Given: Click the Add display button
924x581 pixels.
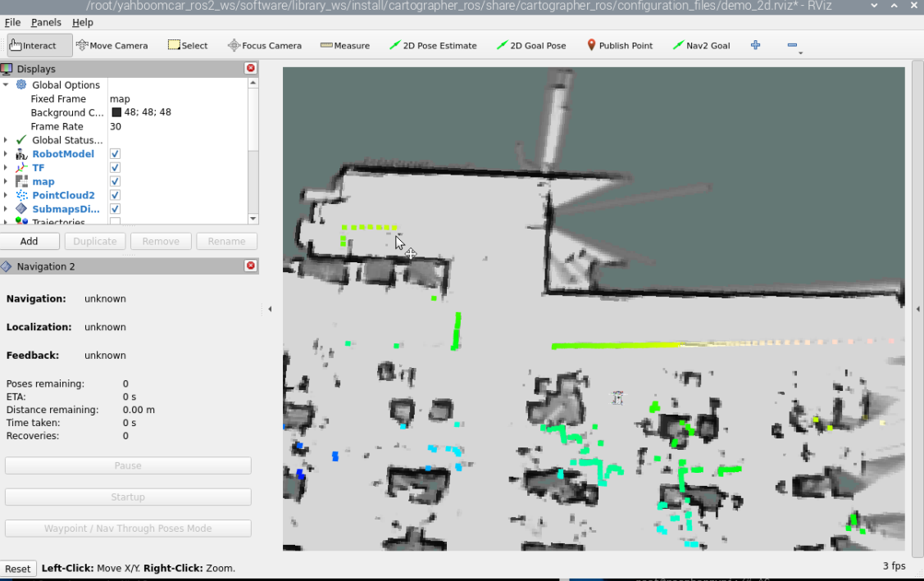Looking at the screenshot, I should [x=30, y=241].
